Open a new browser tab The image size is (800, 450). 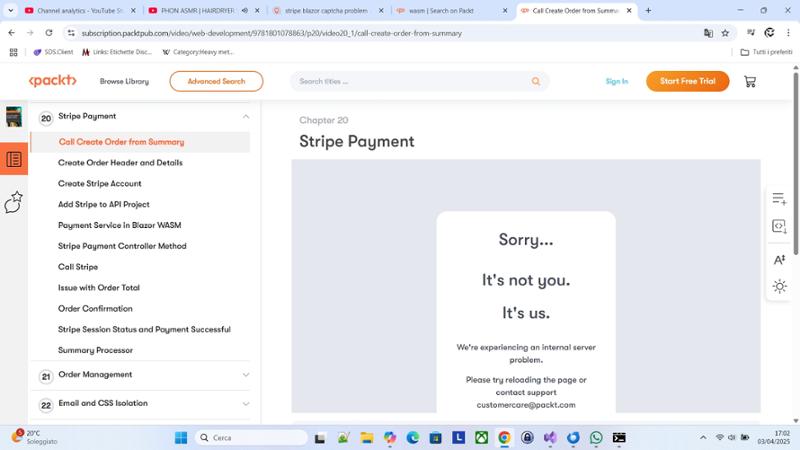tap(648, 10)
